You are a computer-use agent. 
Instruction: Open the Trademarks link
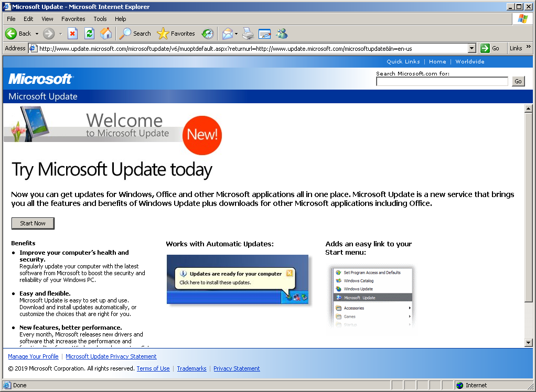pos(191,368)
